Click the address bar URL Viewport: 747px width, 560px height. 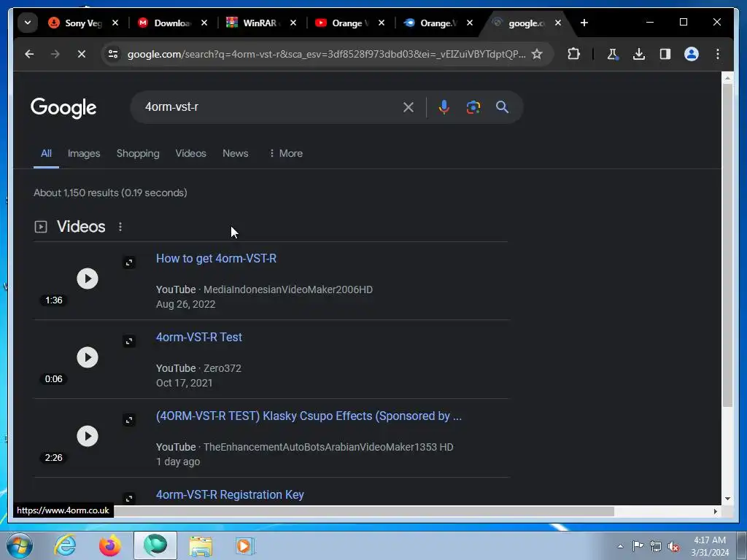[x=326, y=54]
